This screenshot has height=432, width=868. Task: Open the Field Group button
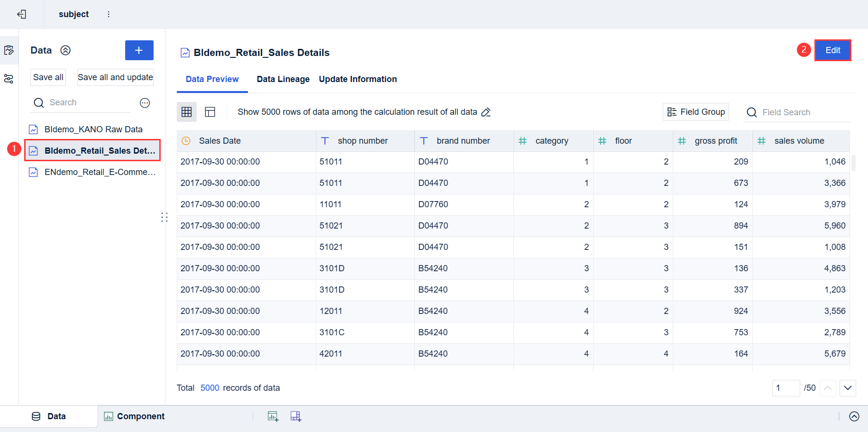pyautogui.click(x=695, y=112)
